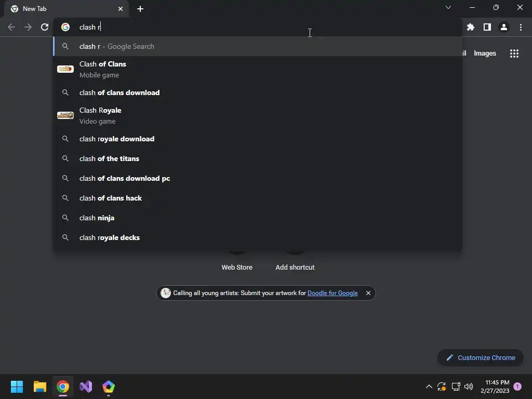Pick the 'clash ninja' suggestion
The width and height of the screenshot is (532, 399).
point(258,218)
